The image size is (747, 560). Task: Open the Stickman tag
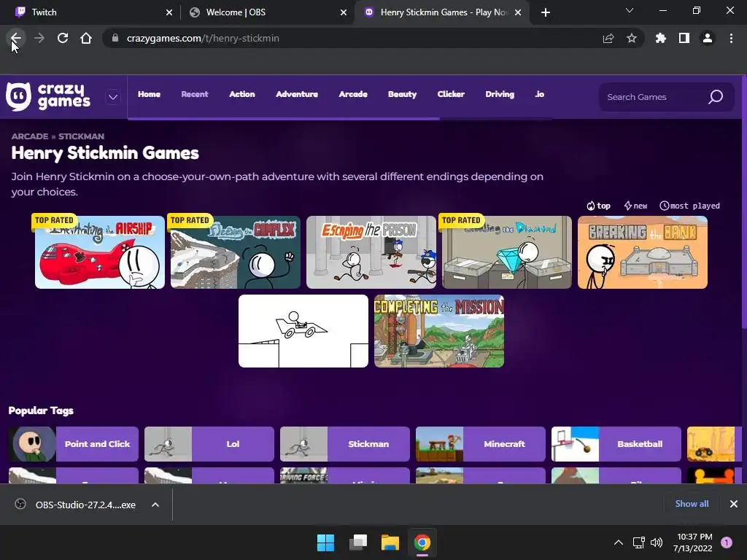tap(345, 444)
